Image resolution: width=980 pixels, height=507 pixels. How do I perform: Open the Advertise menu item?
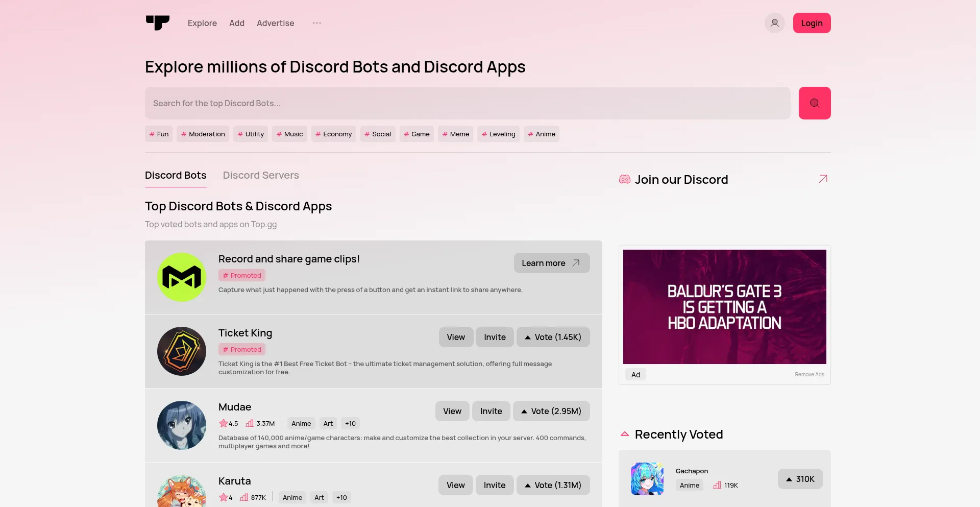tap(276, 23)
